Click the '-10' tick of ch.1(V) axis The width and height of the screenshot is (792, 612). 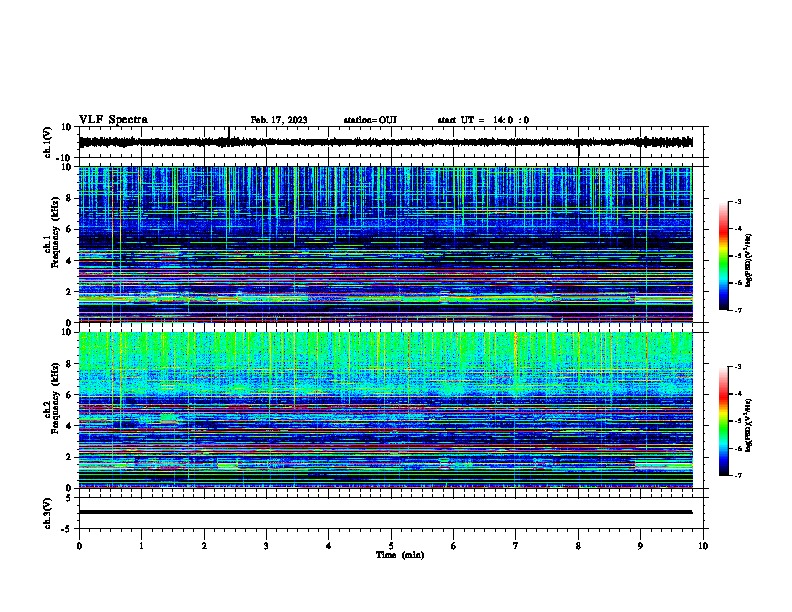(x=65, y=158)
